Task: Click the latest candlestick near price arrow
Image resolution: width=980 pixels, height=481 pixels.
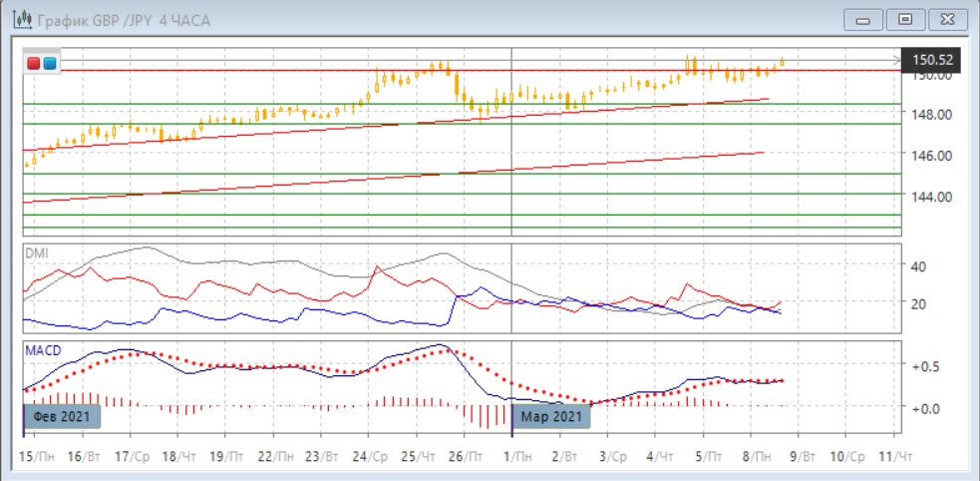Action: click(783, 62)
